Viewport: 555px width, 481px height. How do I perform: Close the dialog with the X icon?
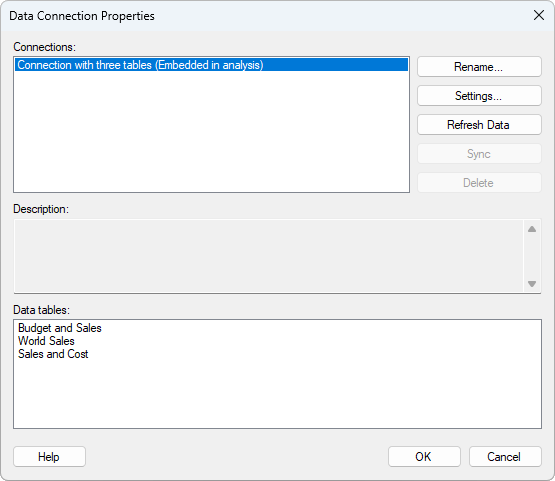tap(539, 15)
